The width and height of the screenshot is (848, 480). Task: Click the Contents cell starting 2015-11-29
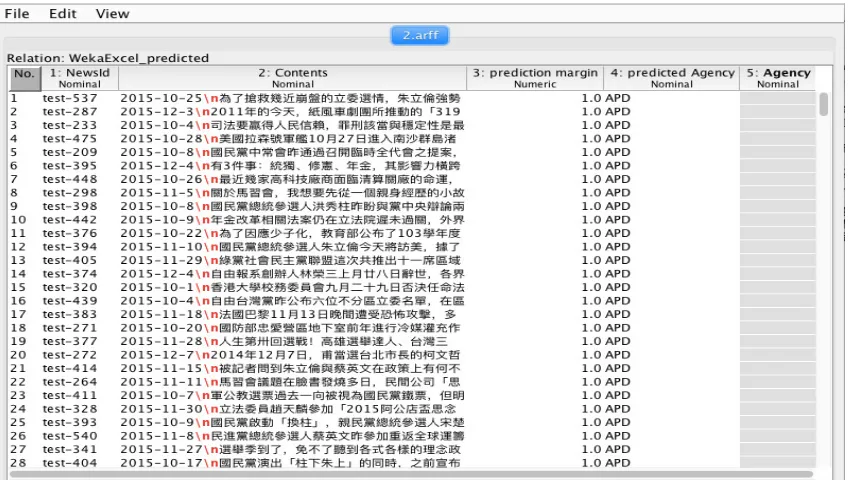coord(293,261)
